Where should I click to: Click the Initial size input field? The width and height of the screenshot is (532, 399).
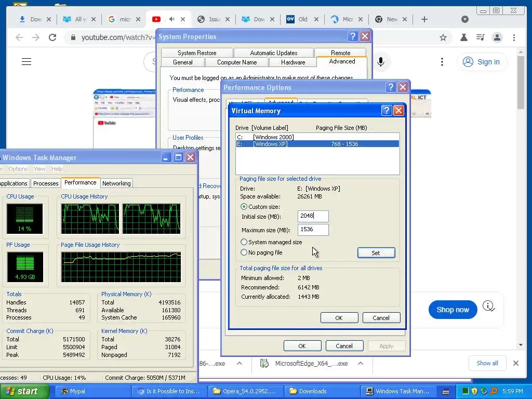click(313, 216)
